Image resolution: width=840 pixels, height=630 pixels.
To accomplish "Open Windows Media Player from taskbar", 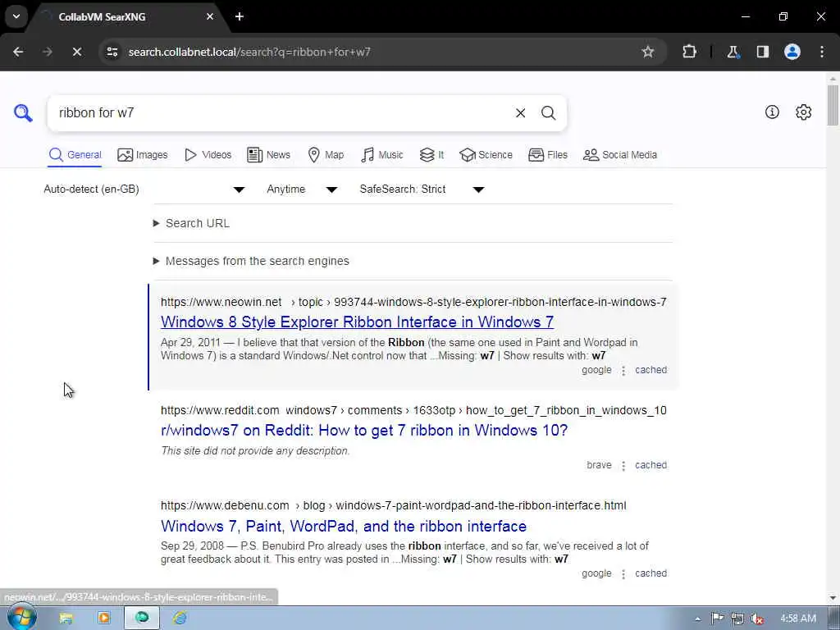I will click(104, 619).
